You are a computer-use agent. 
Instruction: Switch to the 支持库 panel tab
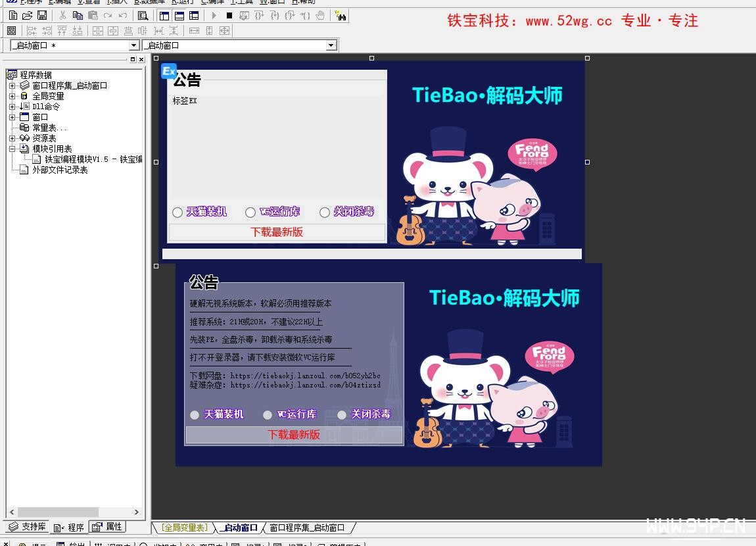tap(27, 527)
